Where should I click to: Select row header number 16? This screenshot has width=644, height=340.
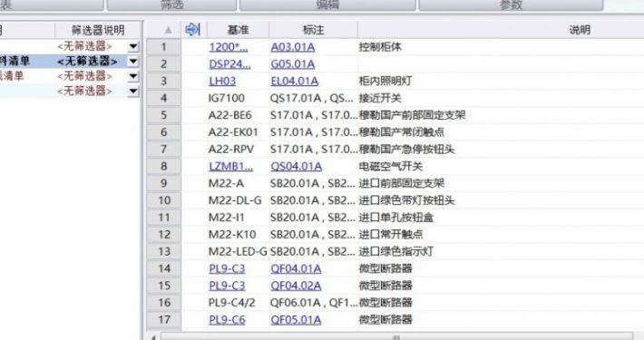[164, 303]
